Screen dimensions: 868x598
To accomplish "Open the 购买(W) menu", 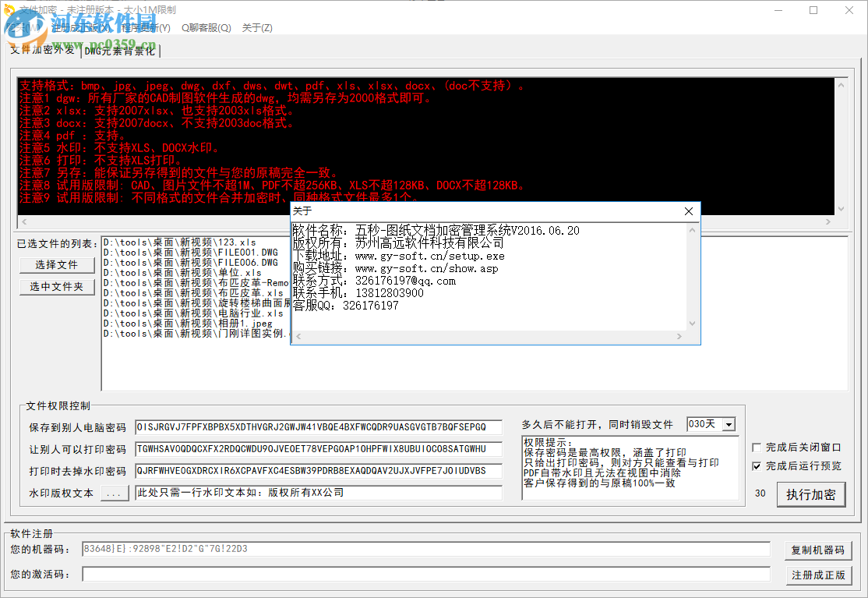I will tap(25, 28).
